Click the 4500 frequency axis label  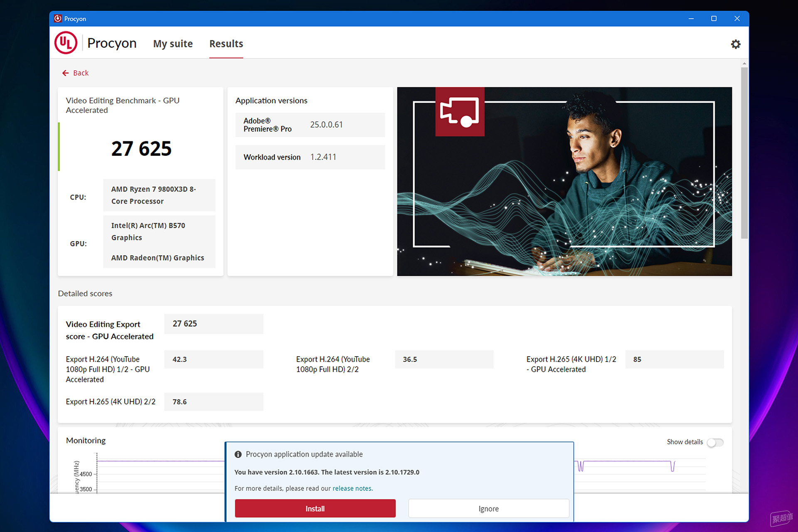point(86,474)
